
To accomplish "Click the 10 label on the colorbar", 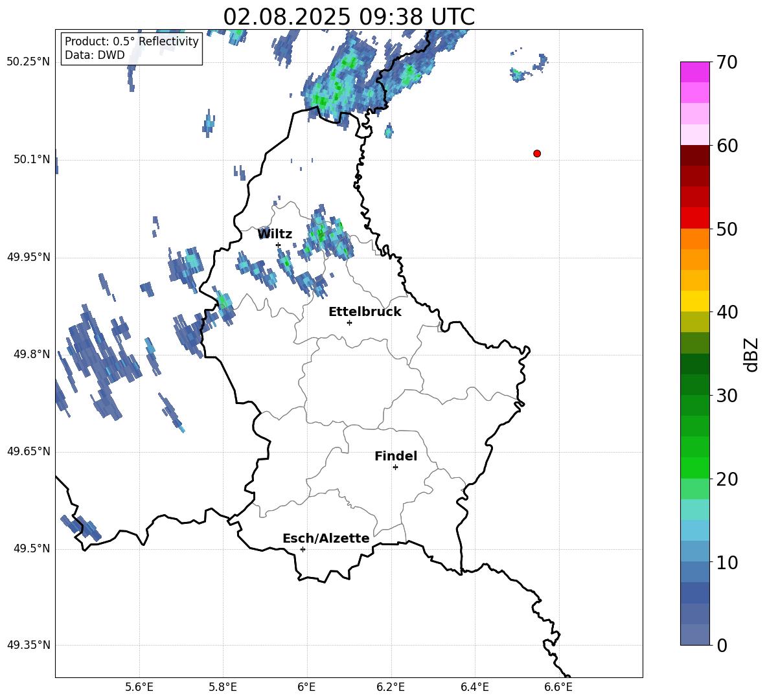I will (x=727, y=563).
